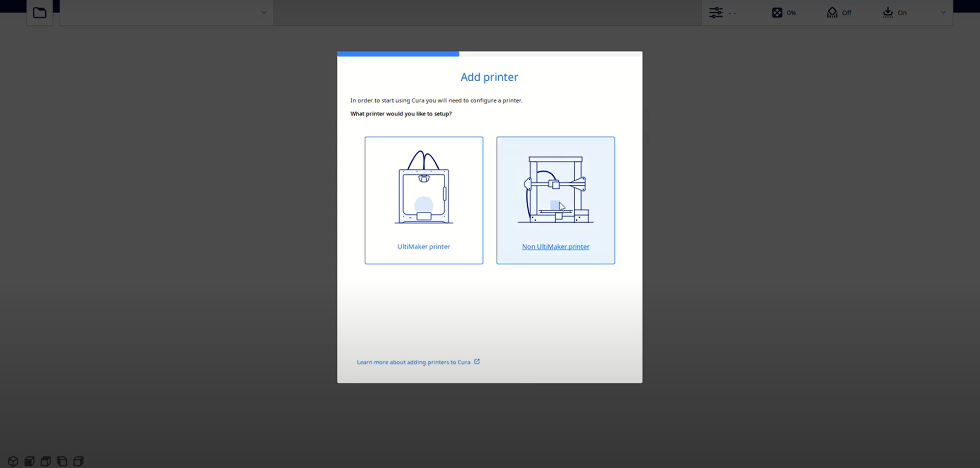Click the external link icon beside Learn more
Image resolution: width=980 pixels, height=468 pixels.
[477, 361]
